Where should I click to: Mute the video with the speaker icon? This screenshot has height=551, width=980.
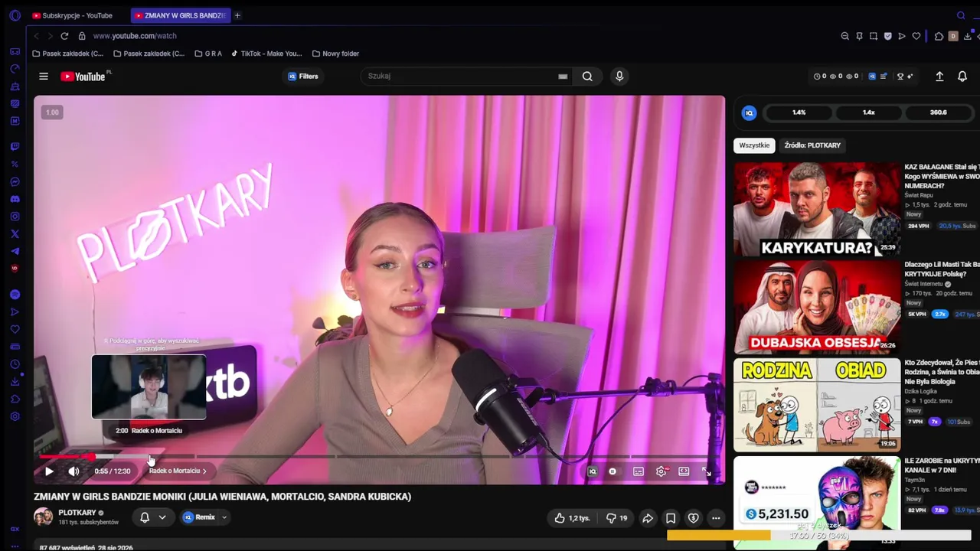pyautogui.click(x=73, y=471)
